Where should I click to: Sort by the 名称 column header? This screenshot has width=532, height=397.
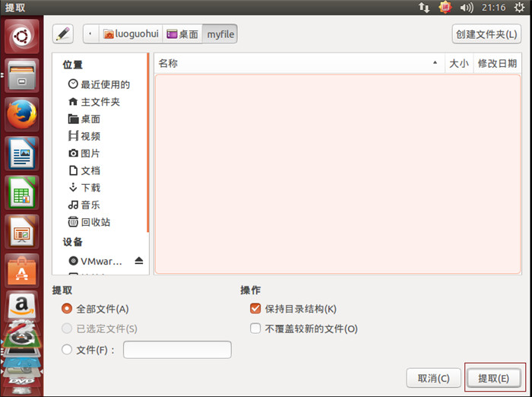pos(299,63)
